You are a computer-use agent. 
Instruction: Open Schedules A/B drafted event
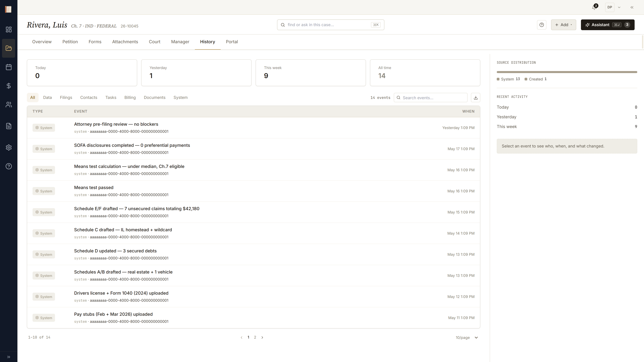pyautogui.click(x=254, y=276)
